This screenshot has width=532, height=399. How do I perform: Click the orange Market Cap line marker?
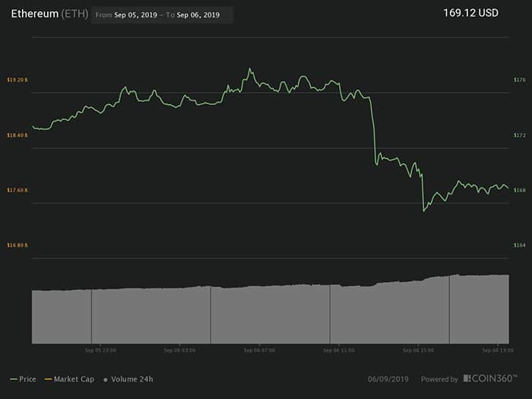(x=47, y=378)
